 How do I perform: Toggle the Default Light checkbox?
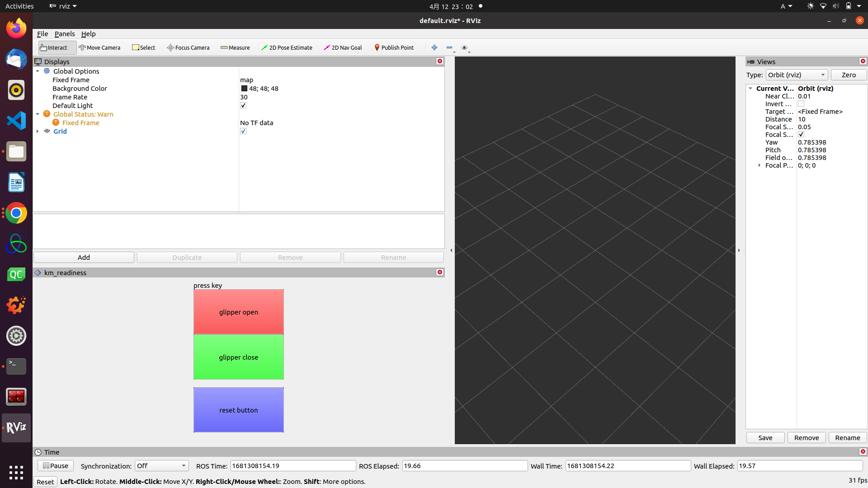pyautogui.click(x=243, y=105)
